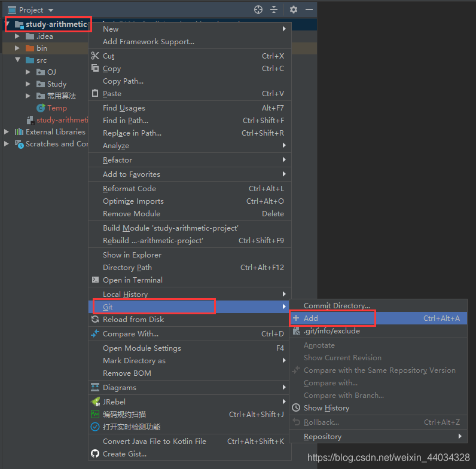Click the terminal icon beside Open in Terminal
This screenshot has width=476, height=469.
95,280
